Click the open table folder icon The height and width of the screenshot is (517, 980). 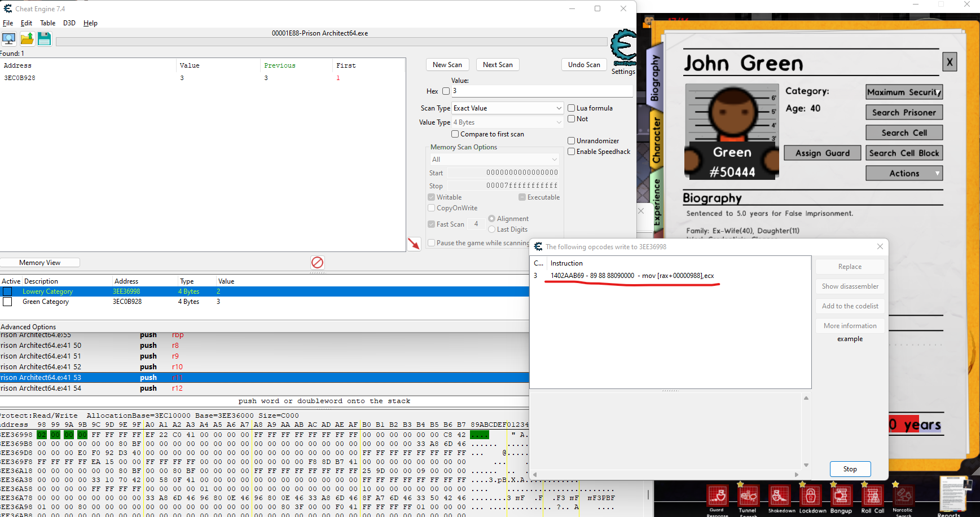coord(27,39)
